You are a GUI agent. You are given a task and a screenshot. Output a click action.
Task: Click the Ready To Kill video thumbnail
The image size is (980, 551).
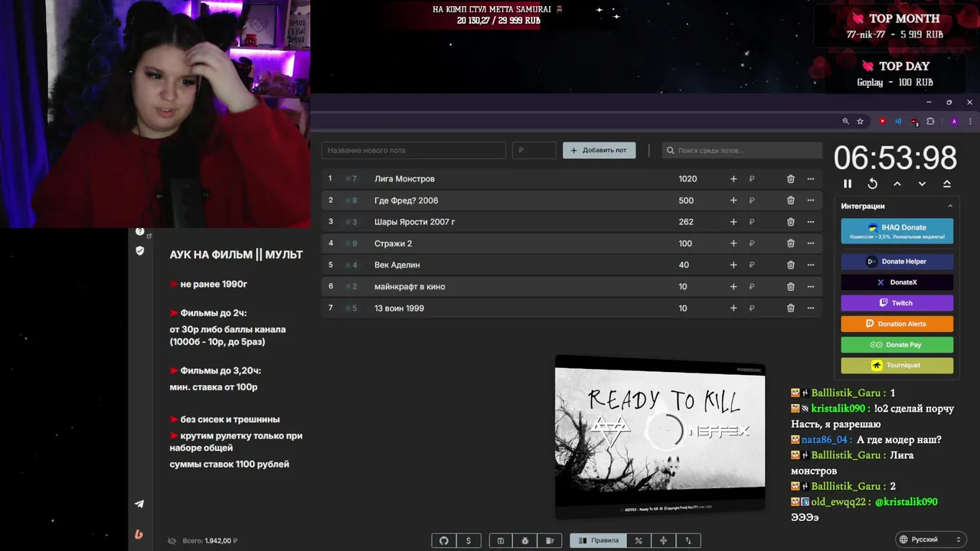660,437
